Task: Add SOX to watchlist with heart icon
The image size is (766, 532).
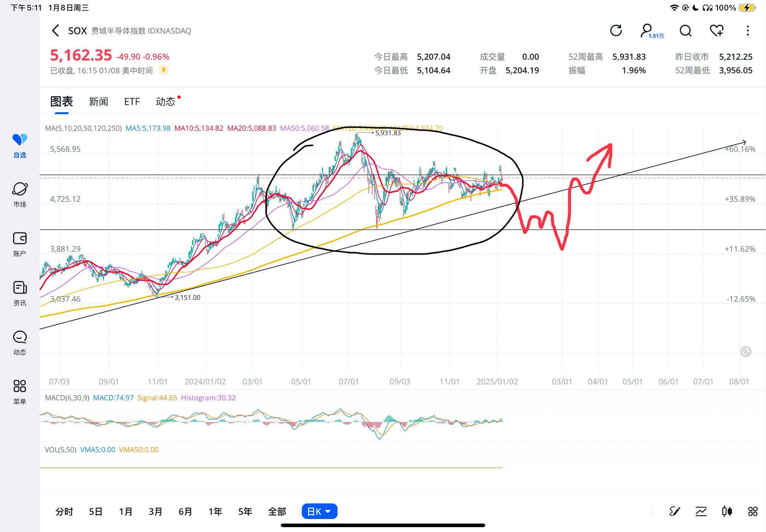Action: [716, 31]
